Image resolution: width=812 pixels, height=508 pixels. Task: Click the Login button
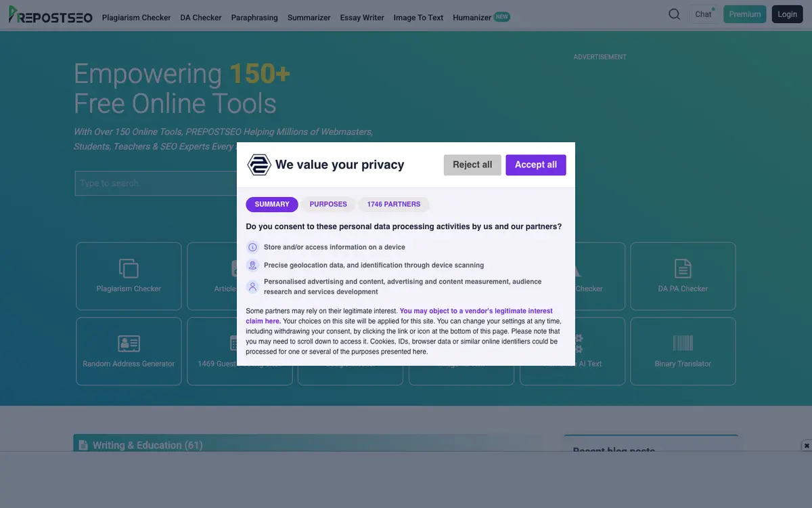coord(787,14)
